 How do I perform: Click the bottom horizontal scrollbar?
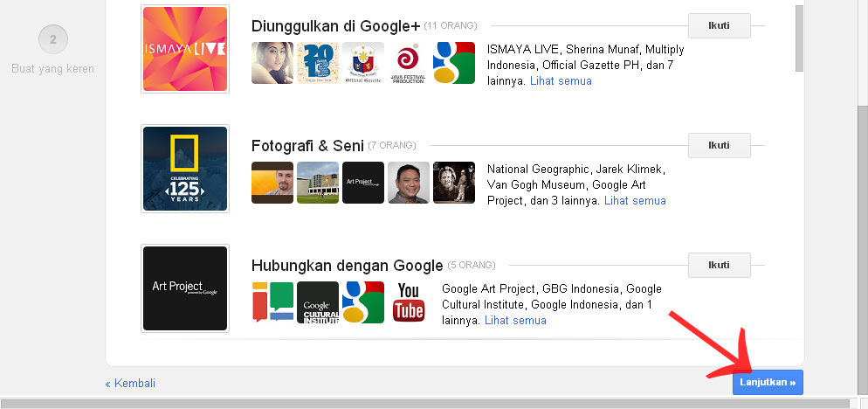[425, 404]
